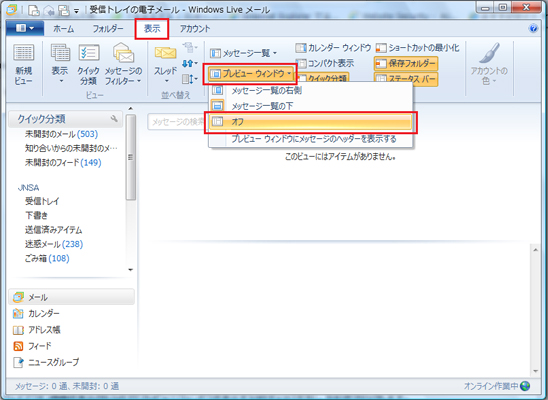Click the このビューにはアイテムがありません text
The height and width of the screenshot is (400, 548).
click(x=340, y=157)
